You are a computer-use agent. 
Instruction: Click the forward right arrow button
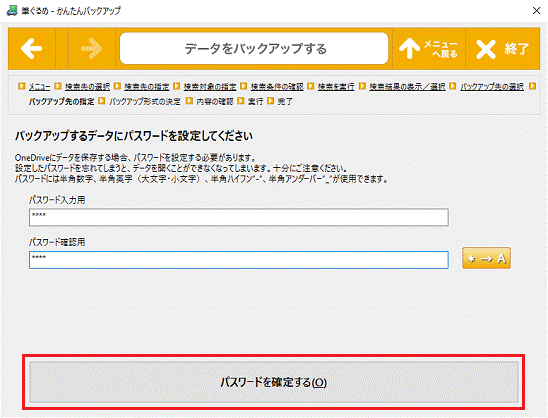92,49
